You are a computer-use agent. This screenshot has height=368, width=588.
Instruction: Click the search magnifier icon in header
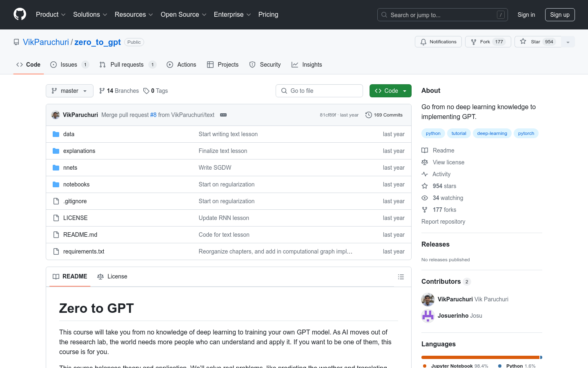pyautogui.click(x=384, y=15)
